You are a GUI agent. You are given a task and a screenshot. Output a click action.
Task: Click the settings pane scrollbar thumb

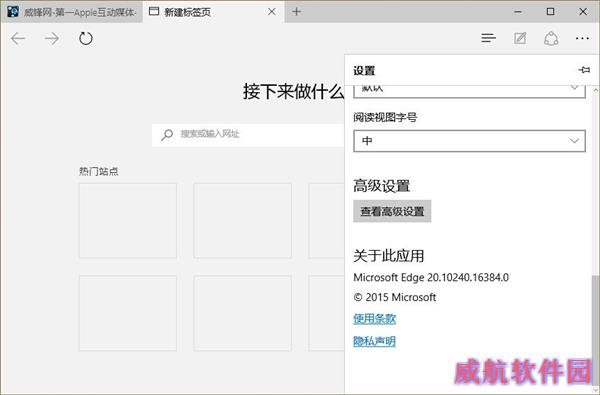(x=595, y=331)
